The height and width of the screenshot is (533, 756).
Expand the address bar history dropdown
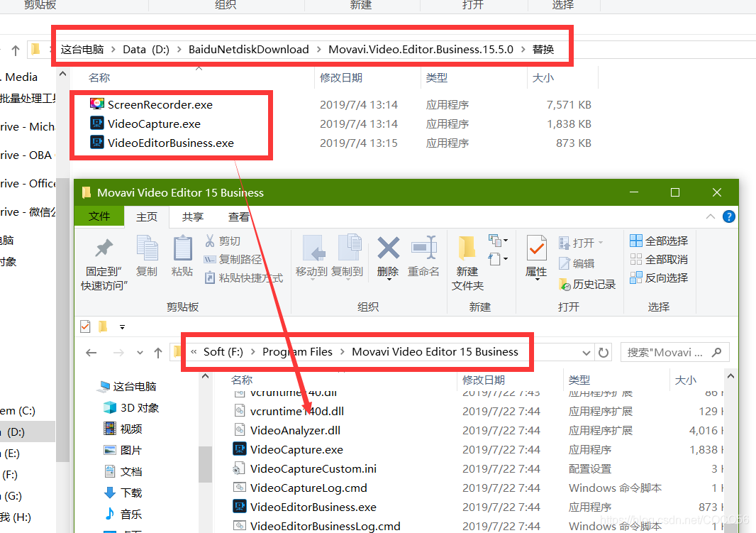click(x=587, y=353)
